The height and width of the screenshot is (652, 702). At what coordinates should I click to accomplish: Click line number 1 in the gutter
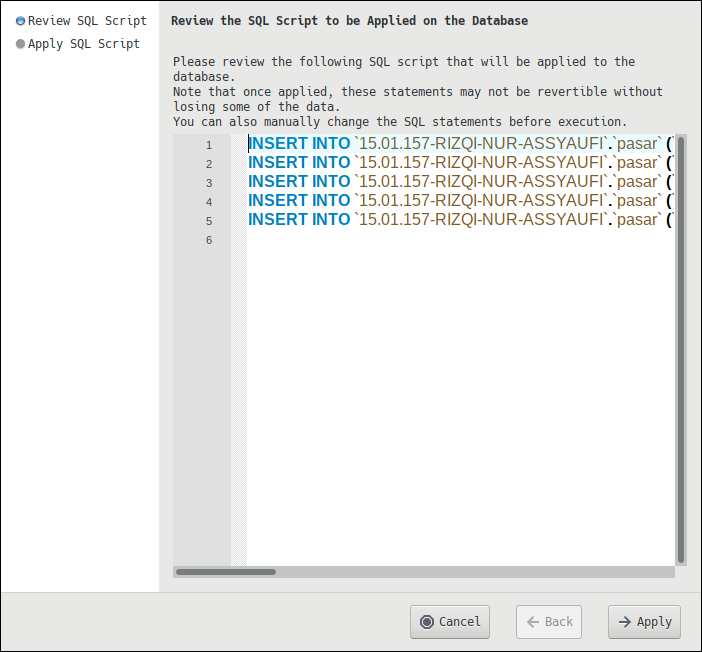(209, 145)
